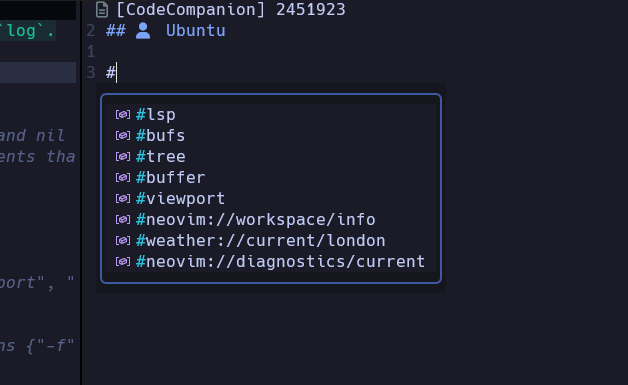
Task: Pick the #tree completion entry
Action: pos(271,156)
